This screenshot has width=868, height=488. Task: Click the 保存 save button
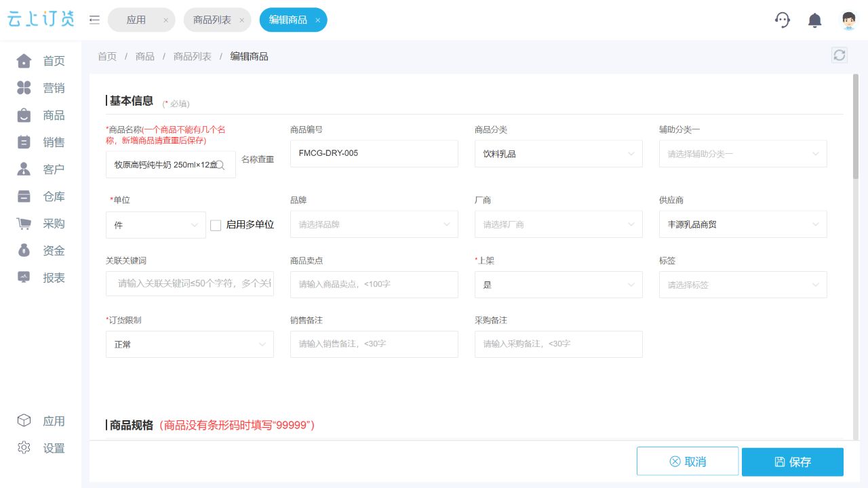point(793,462)
